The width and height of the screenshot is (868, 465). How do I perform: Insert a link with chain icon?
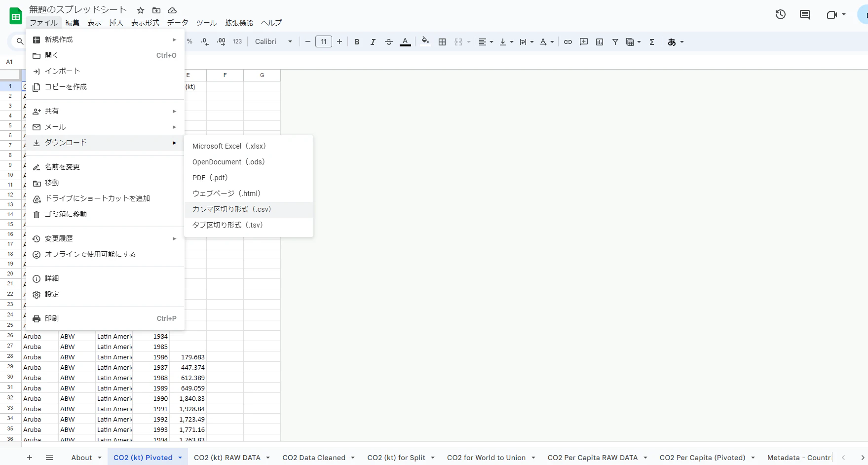(x=568, y=42)
